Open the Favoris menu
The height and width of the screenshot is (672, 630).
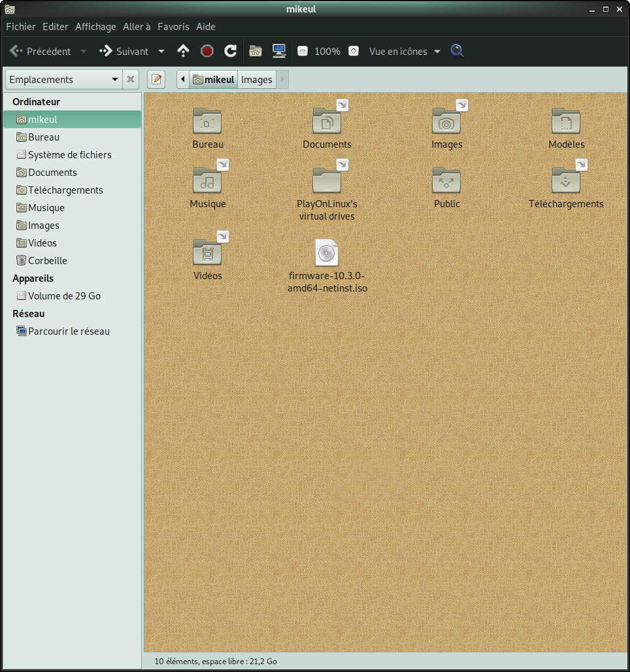pyautogui.click(x=173, y=27)
